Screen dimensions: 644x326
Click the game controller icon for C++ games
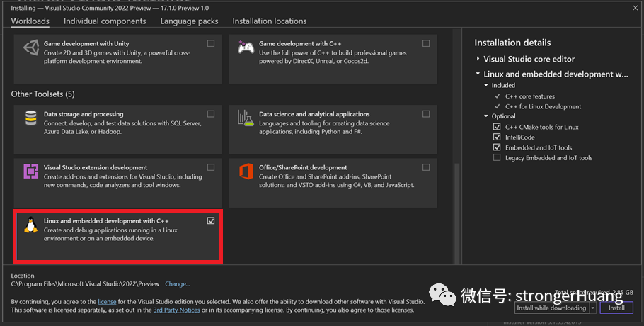click(246, 47)
